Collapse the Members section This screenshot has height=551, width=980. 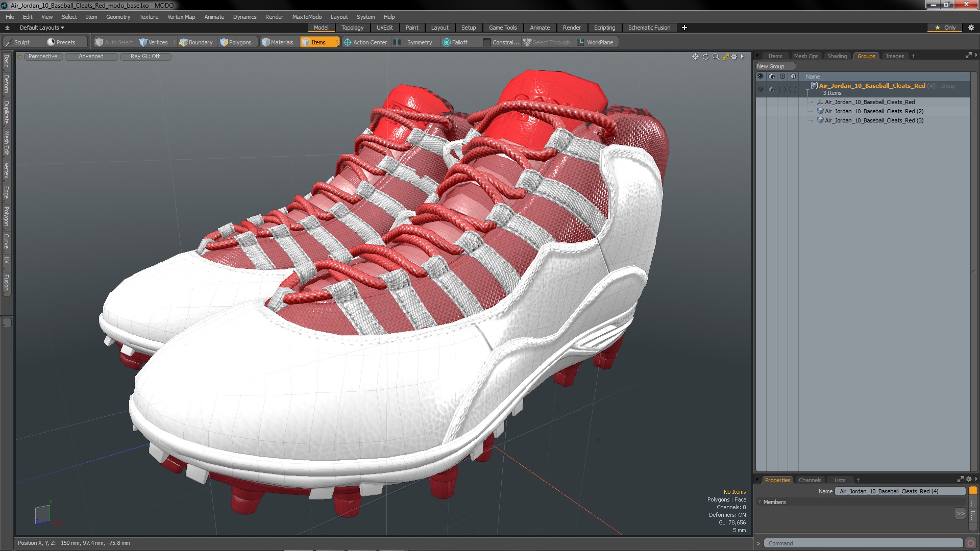760,502
